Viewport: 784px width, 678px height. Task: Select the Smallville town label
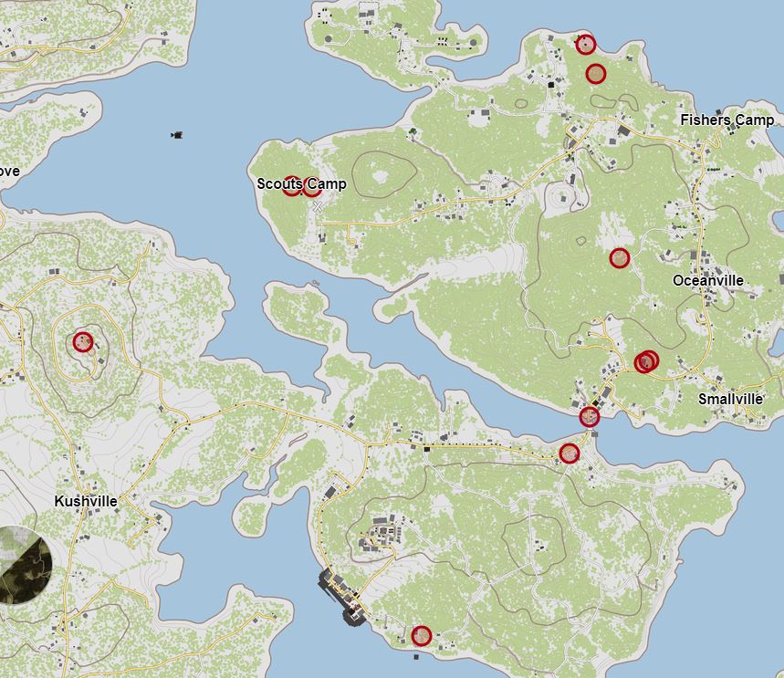pos(730,400)
